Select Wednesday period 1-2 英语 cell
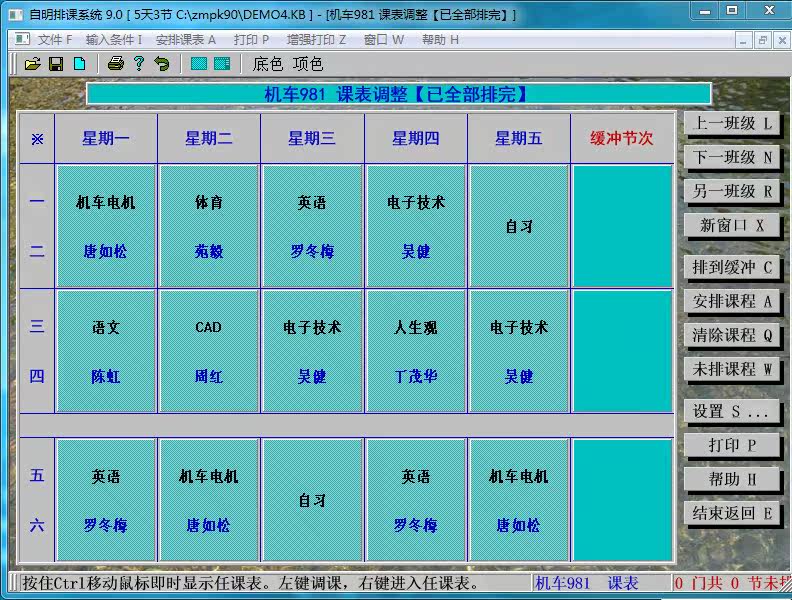 pyautogui.click(x=312, y=226)
